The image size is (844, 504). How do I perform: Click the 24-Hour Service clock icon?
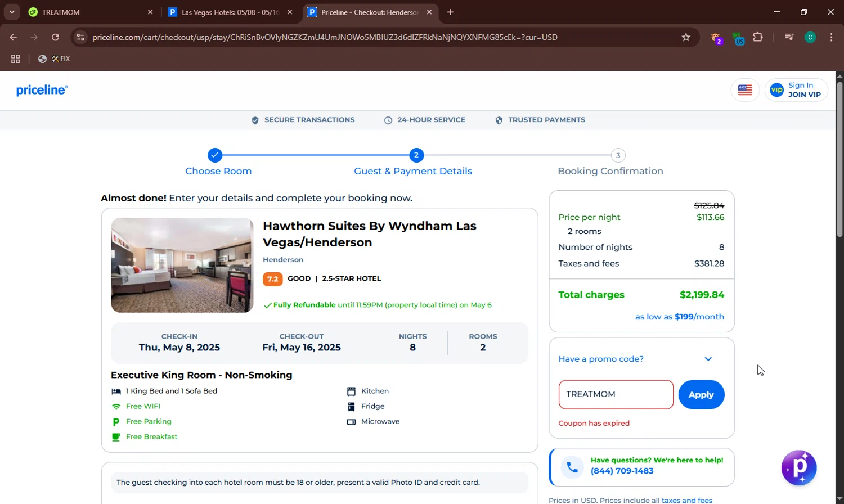coord(388,120)
